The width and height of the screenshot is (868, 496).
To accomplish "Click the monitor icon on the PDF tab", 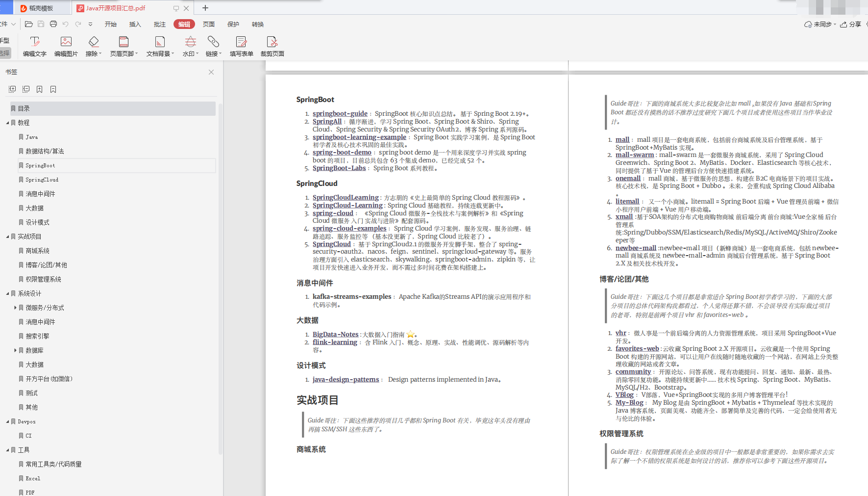I will 176,8.
